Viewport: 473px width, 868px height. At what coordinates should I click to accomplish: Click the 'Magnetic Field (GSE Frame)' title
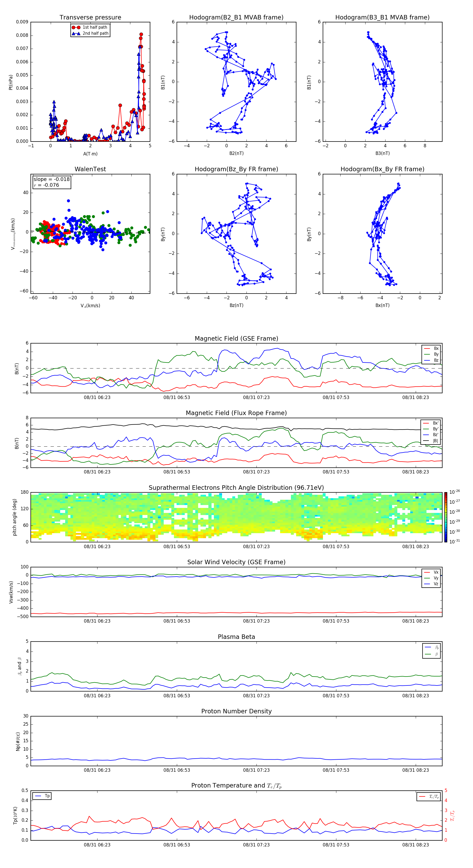click(236, 339)
